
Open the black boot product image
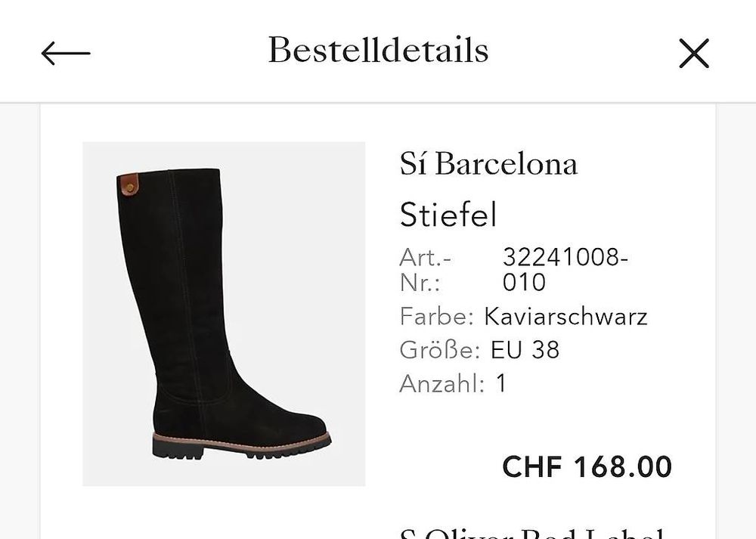point(224,313)
